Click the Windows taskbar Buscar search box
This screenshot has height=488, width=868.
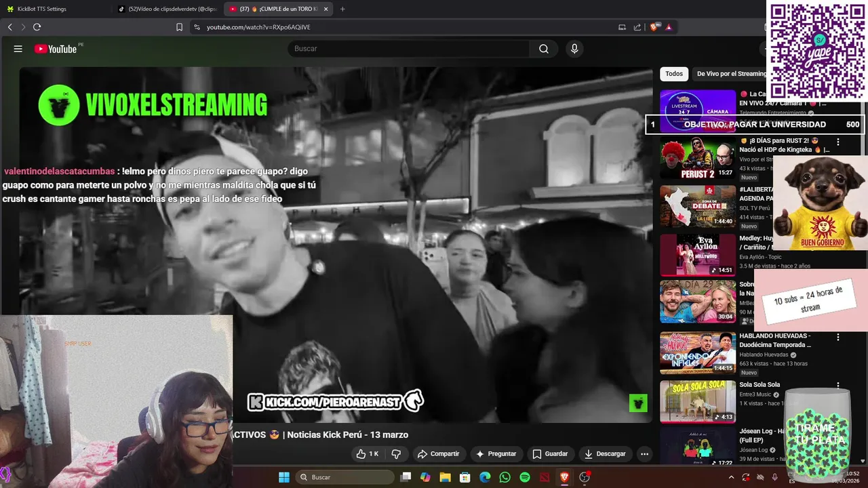coord(346,477)
